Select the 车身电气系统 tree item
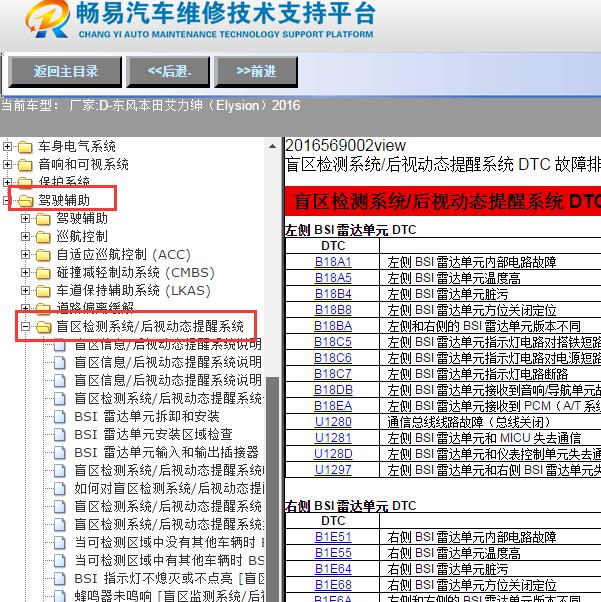601x602 pixels. point(77,146)
